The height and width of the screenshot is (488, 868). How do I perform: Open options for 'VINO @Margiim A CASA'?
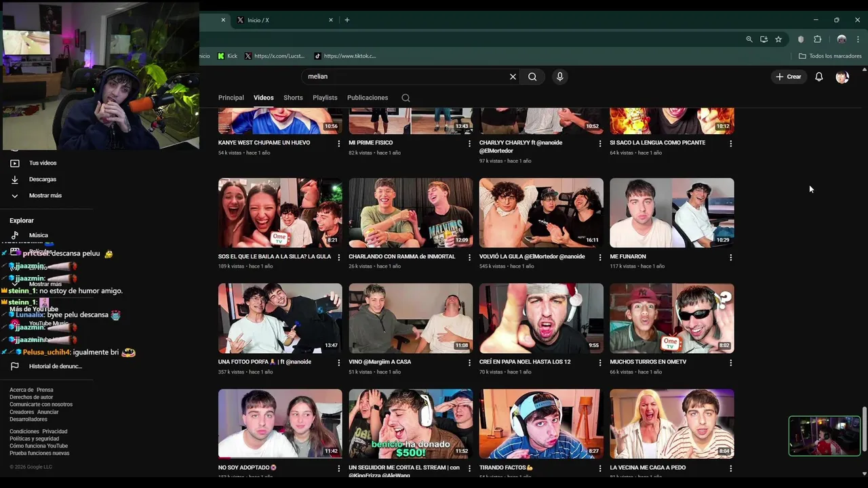pyautogui.click(x=469, y=363)
